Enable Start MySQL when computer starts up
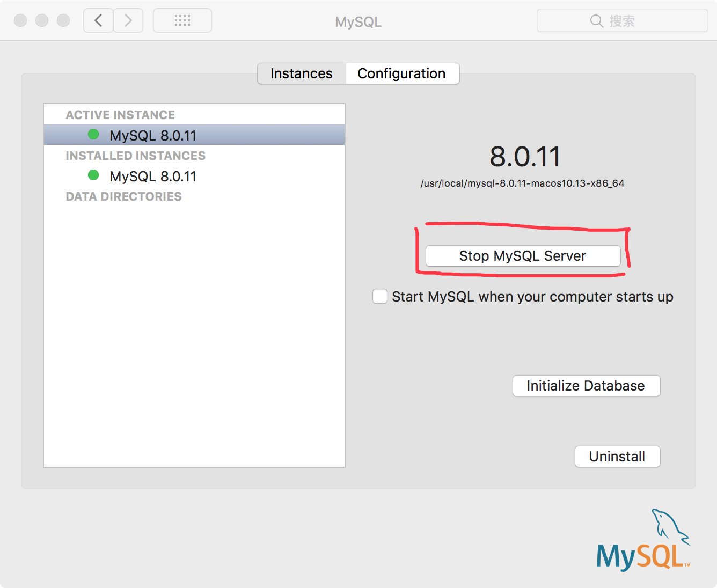Viewport: 717px width, 588px height. 380,296
